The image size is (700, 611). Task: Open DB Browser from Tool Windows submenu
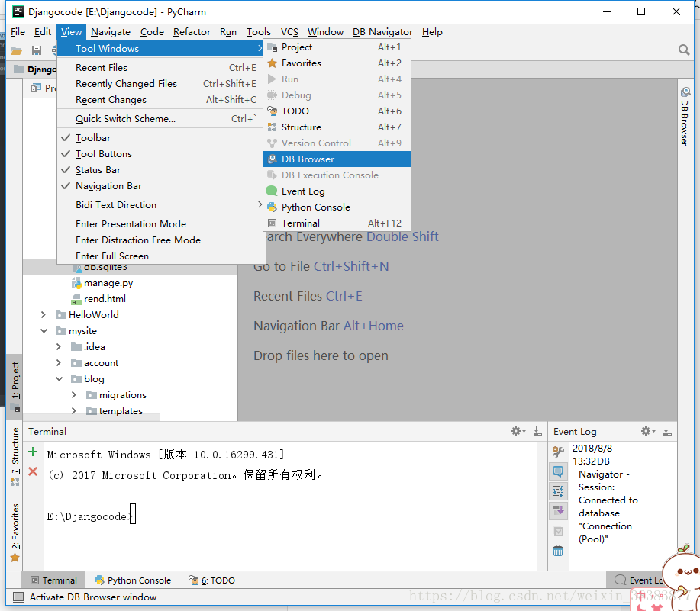coord(337,159)
